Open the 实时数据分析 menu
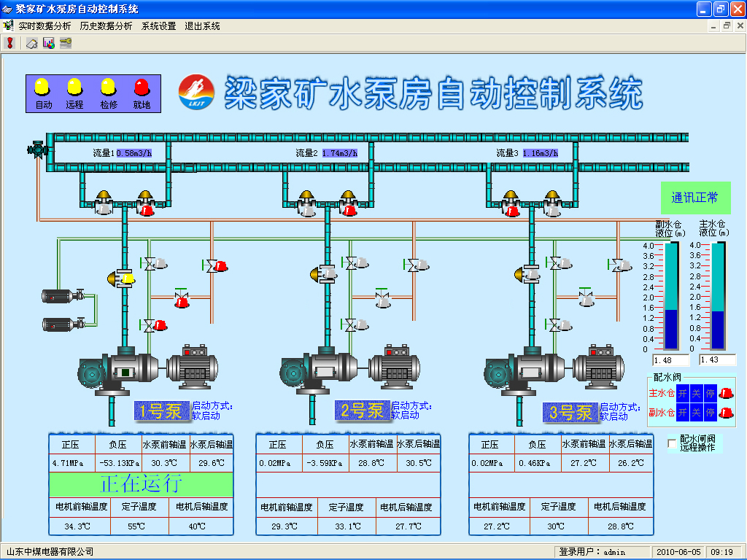 [44, 26]
